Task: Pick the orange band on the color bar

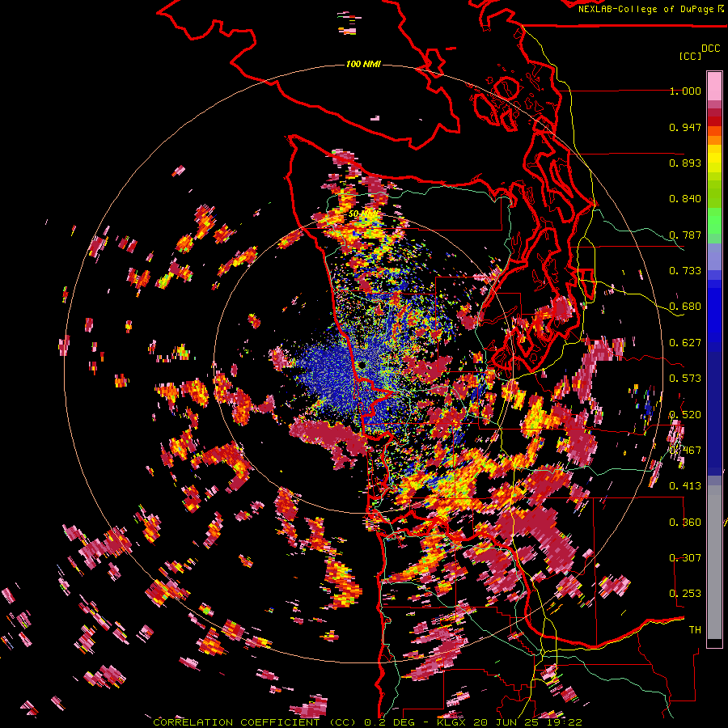Action: click(x=714, y=140)
